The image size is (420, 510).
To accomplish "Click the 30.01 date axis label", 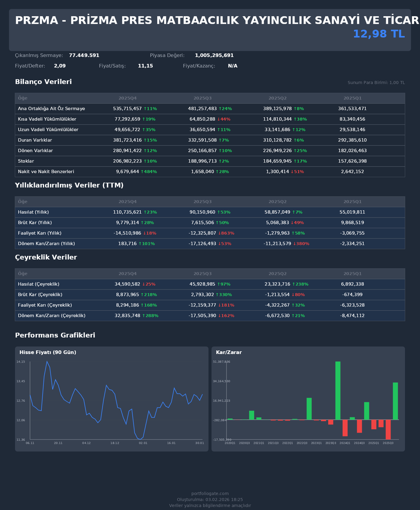I will (199, 443).
